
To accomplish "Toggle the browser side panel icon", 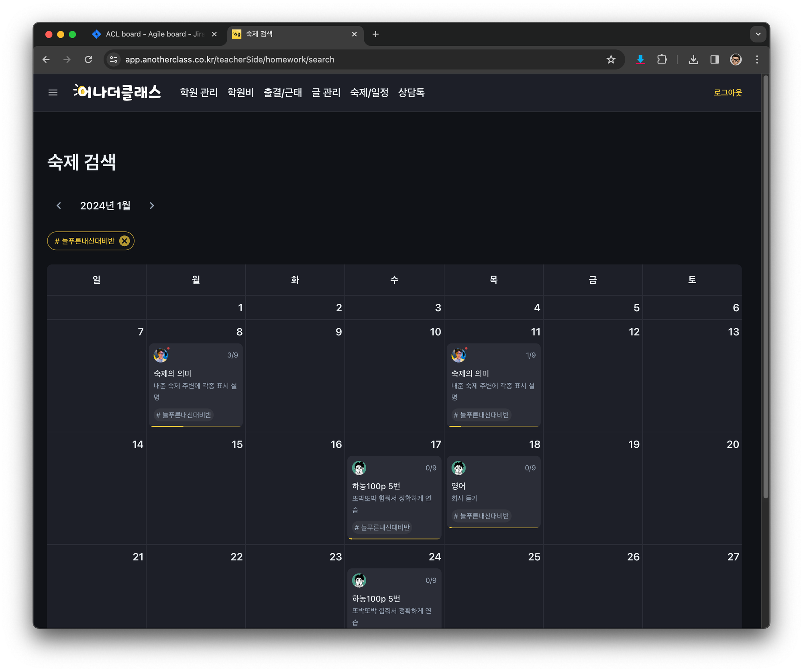I will [x=714, y=59].
